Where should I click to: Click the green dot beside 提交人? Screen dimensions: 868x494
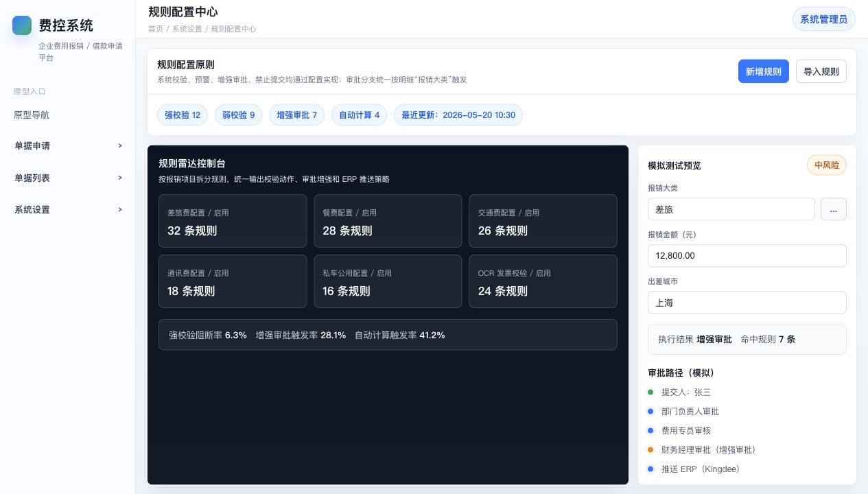click(650, 392)
